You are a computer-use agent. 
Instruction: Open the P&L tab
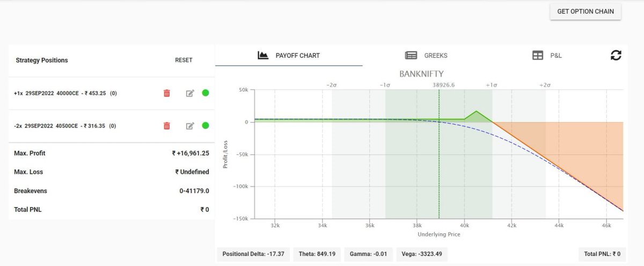[547, 55]
